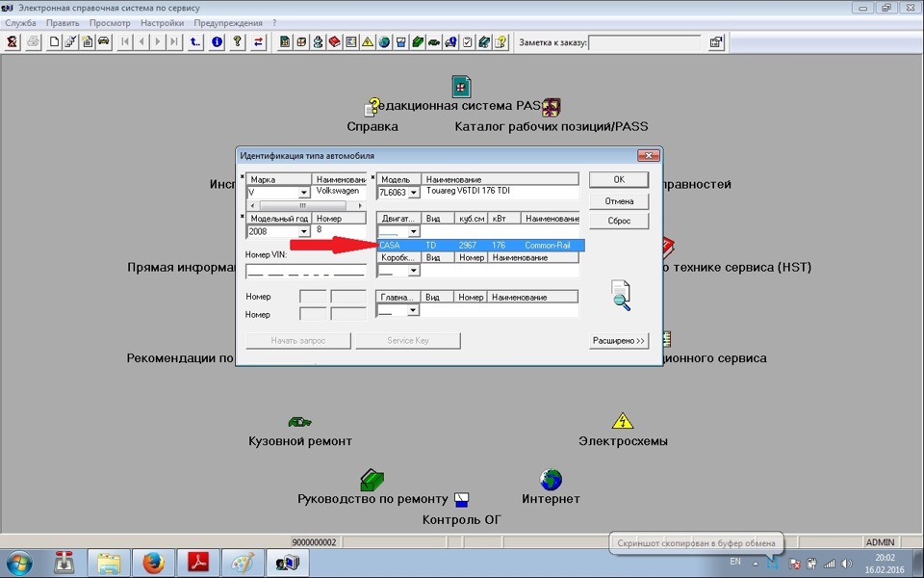Expand the Марка brand dropdown
The image size is (924, 578).
[x=303, y=193]
